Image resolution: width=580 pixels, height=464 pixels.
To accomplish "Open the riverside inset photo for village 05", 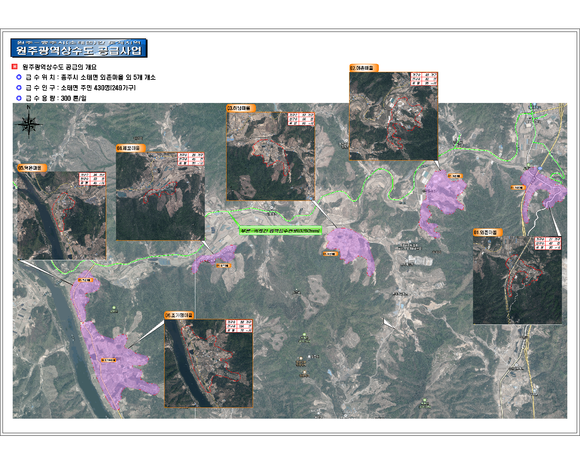I will click(x=62, y=215).
